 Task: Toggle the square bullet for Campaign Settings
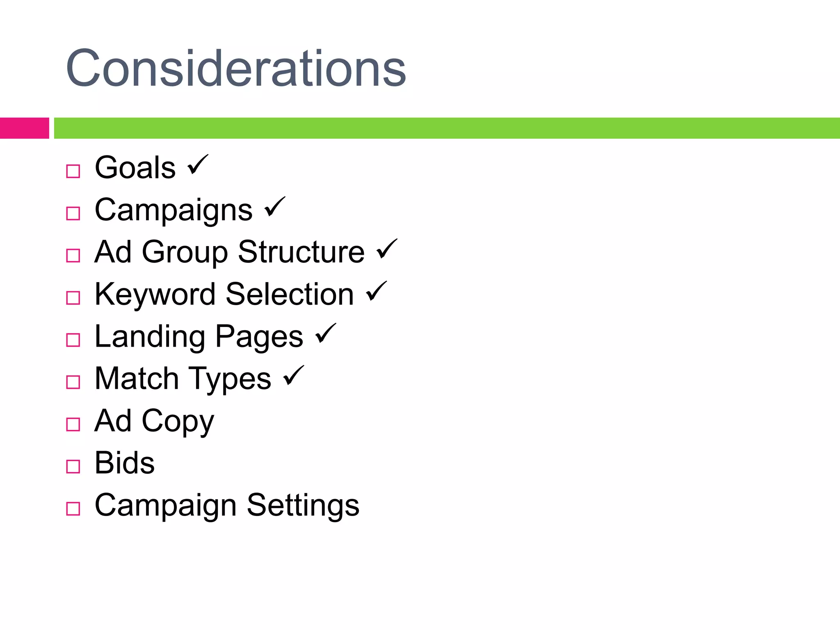73,509
